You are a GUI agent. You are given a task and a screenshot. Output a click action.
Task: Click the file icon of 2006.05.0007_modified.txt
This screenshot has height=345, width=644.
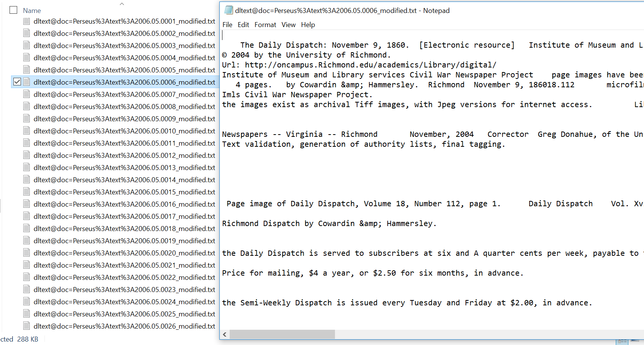[26, 94]
